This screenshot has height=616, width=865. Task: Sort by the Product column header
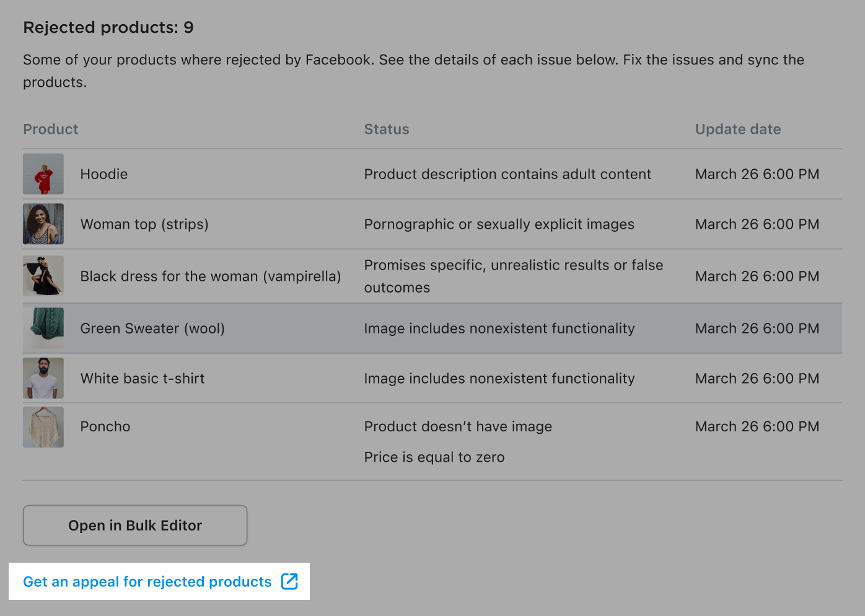click(50, 129)
